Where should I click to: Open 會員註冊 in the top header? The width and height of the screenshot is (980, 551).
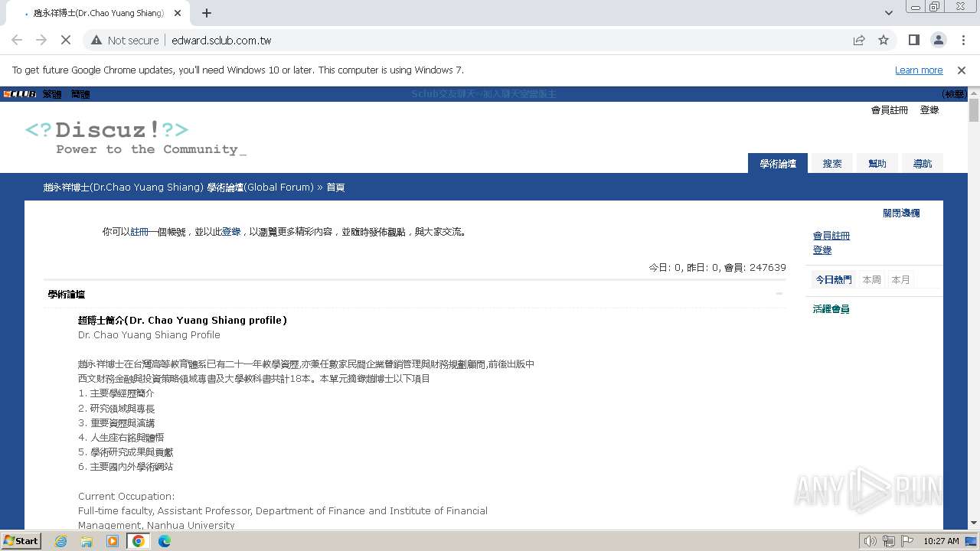(x=890, y=110)
